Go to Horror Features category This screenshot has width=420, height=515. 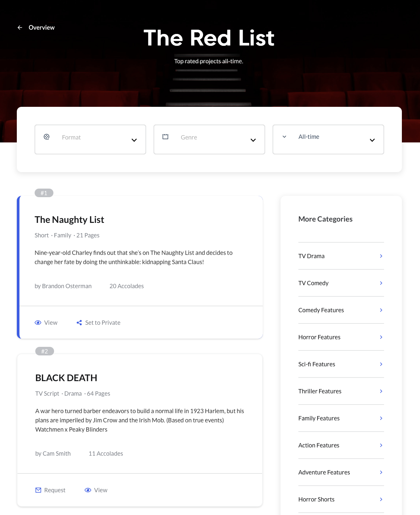tap(319, 337)
